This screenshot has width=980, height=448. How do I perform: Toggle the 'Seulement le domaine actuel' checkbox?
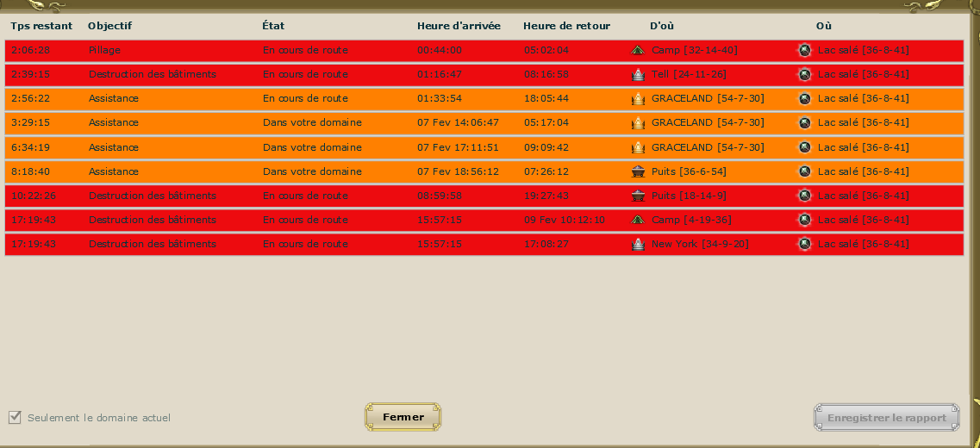[x=15, y=418]
